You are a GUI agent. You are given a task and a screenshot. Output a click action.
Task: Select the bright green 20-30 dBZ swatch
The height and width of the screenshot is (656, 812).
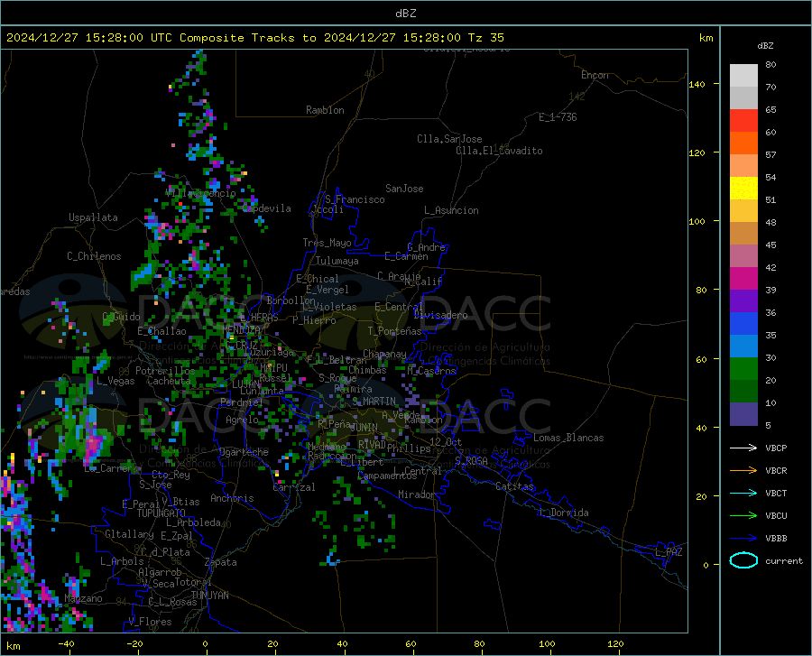tap(743, 369)
